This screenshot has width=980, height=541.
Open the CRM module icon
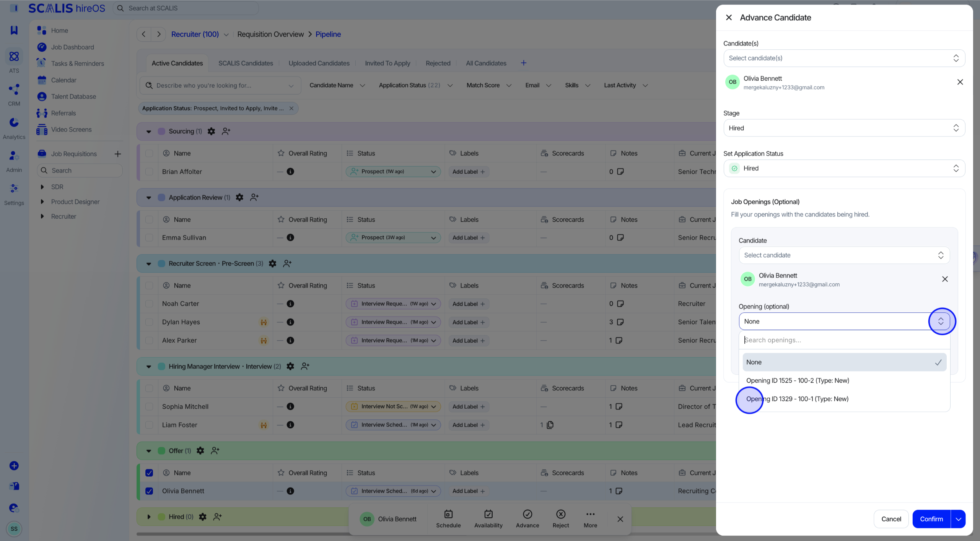[x=14, y=89]
